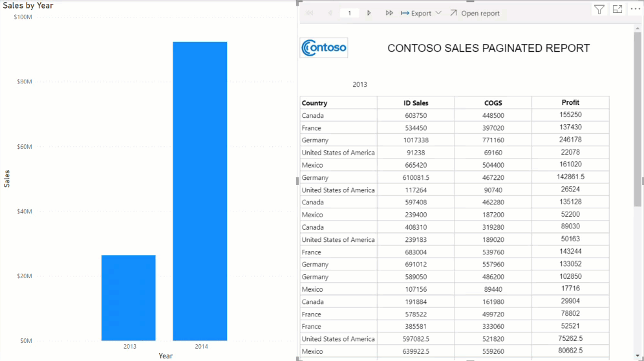This screenshot has height=361, width=644.
Task: Click COGS value 161980
Action: tap(493, 301)
